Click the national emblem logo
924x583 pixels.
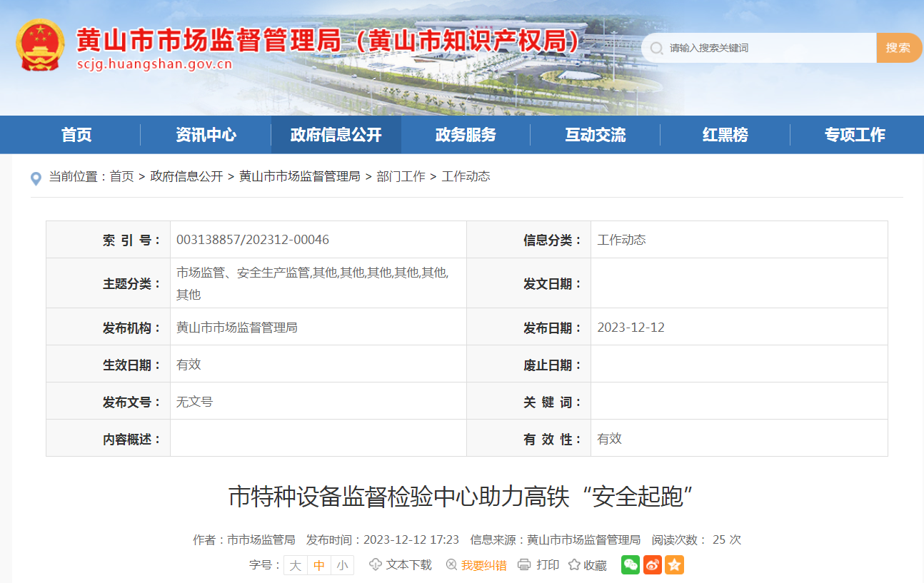click(x=40, y=45)
